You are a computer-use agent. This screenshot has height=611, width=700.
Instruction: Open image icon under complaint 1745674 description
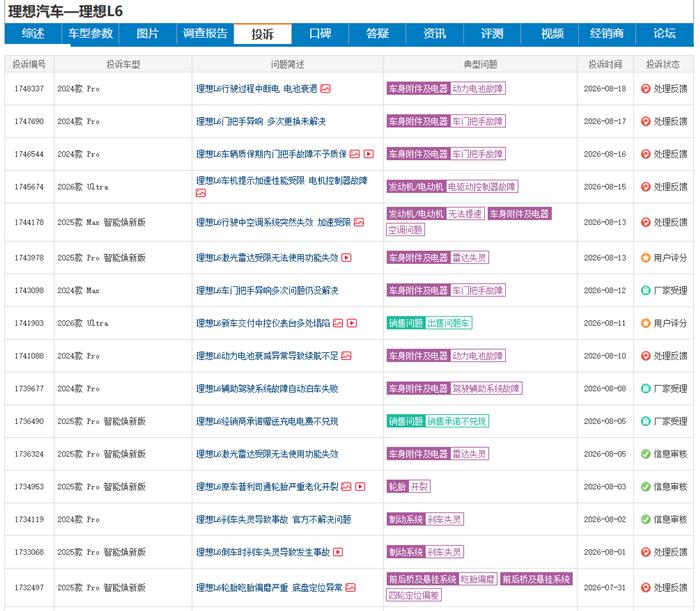click(x=201, y=193)
